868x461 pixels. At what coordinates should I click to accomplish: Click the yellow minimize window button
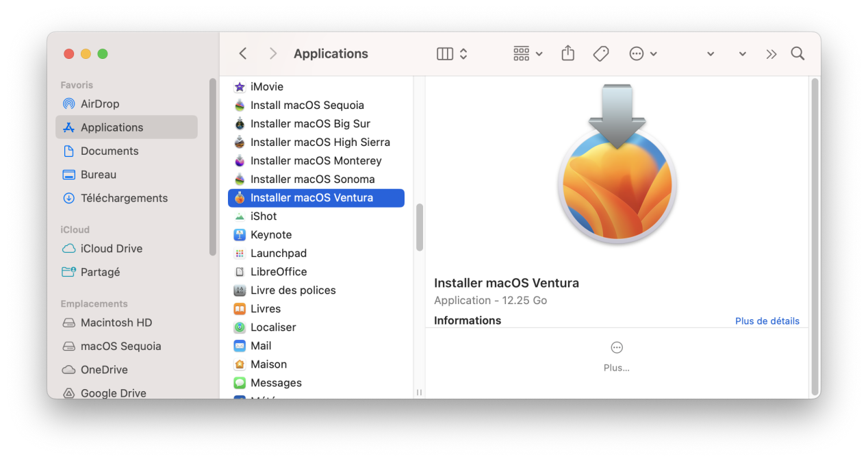86,53
